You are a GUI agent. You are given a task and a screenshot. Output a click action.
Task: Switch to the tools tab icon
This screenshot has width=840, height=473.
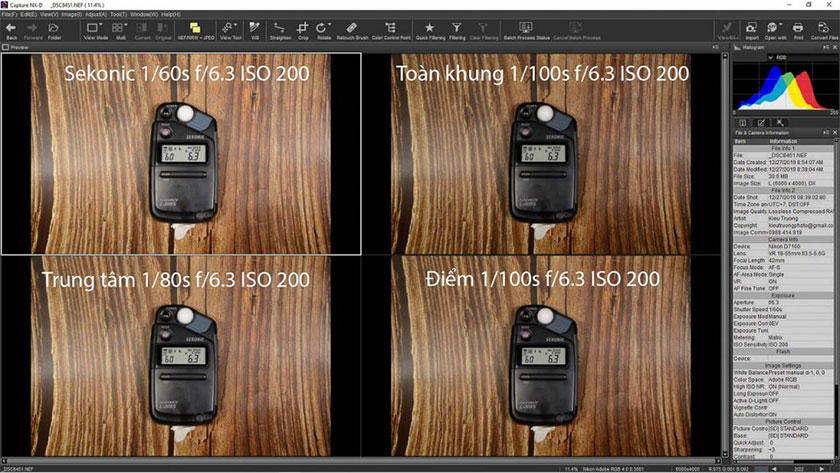779,123
